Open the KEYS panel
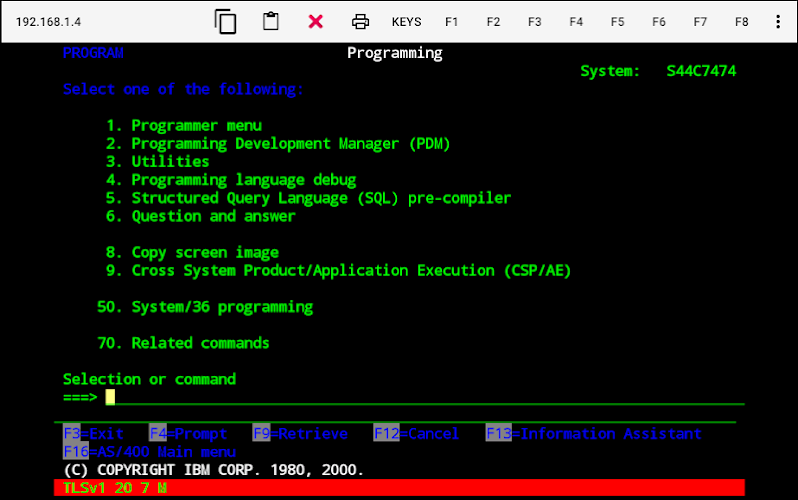The image size is (798, 500). [406, 22]
